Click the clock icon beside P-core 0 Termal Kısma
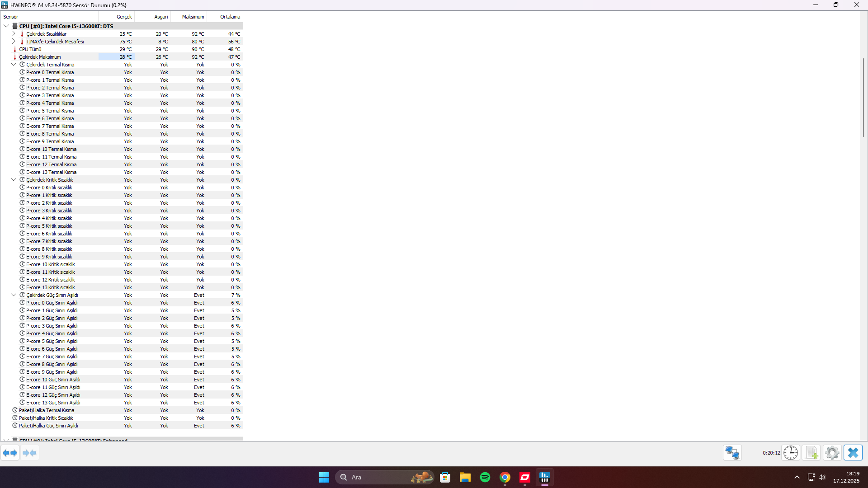Screen dimensions: 868x488 22,72
